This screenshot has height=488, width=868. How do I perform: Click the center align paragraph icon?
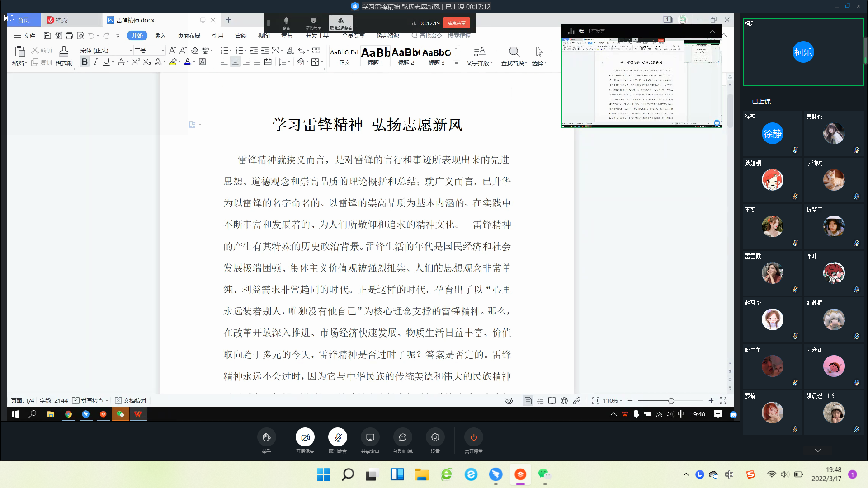pyautogui.click(x=235, y=62)
